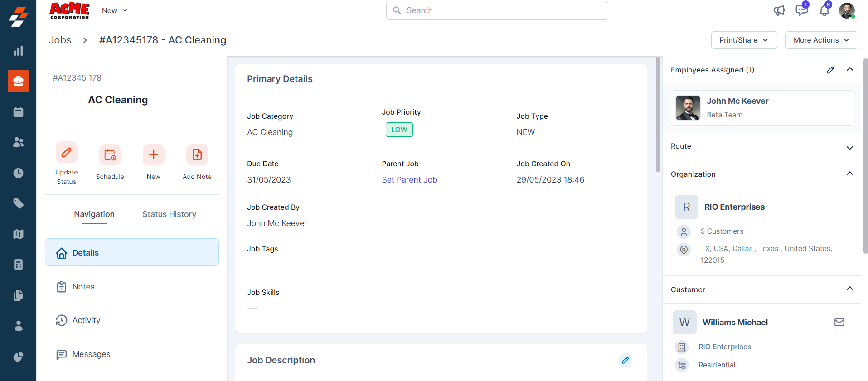
Task: Edit assigned employees with pencil icon
Action: pos(830,70)
